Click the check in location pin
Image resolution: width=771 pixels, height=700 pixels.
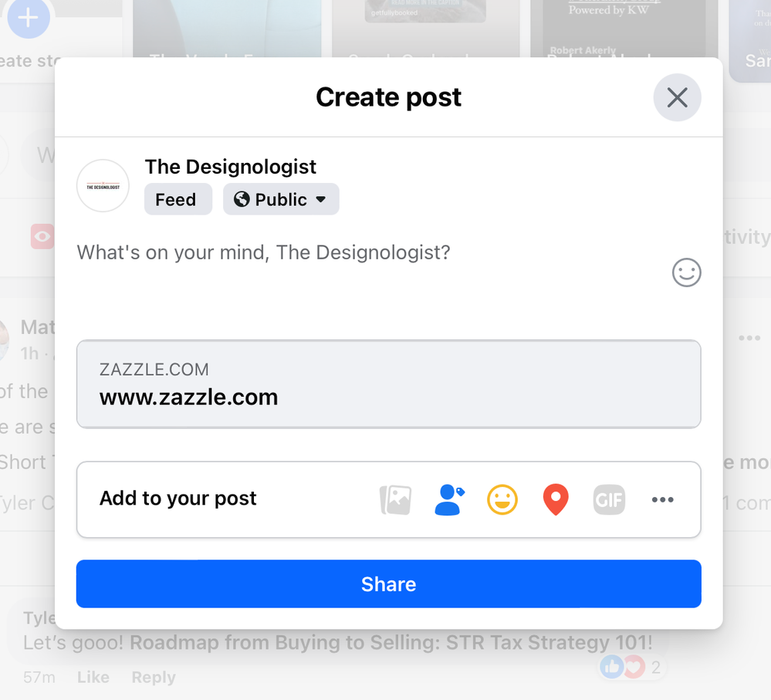pos(556,499)
